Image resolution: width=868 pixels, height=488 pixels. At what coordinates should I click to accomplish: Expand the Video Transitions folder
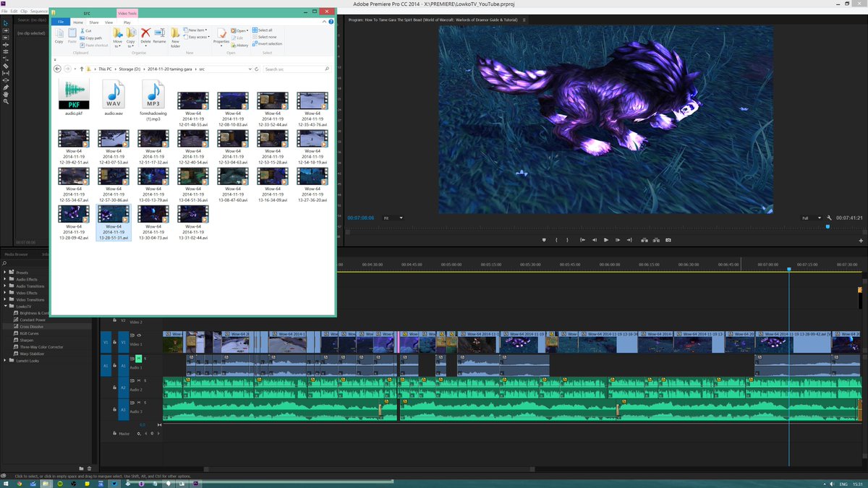point(5,299)
